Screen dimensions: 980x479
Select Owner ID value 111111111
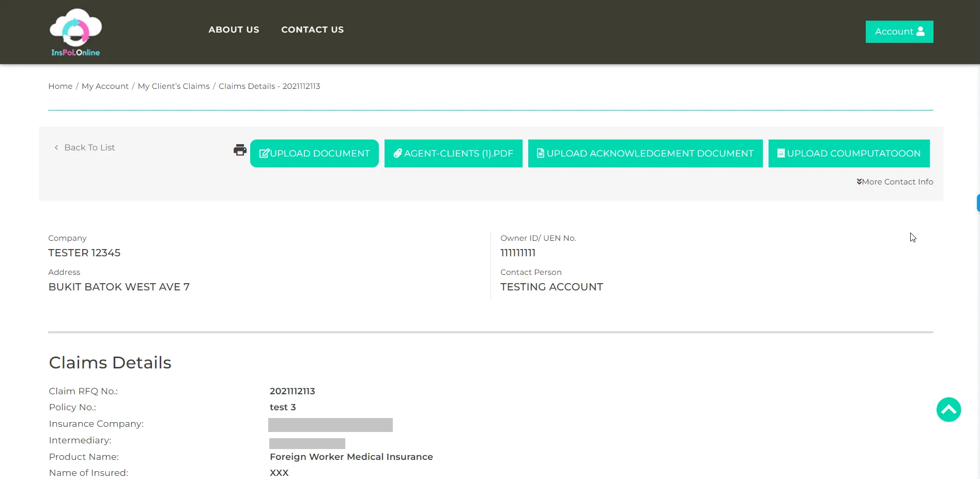(518, 253)
